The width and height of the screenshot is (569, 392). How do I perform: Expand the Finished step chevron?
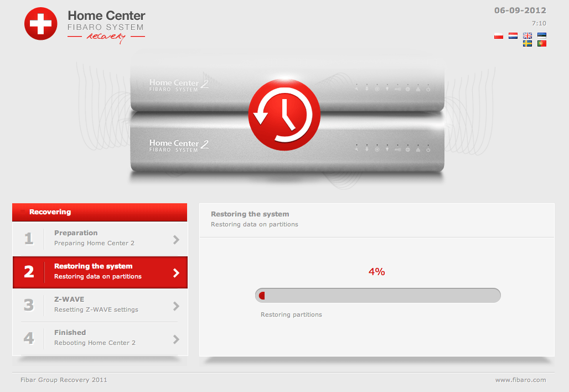tap(177, 339)
